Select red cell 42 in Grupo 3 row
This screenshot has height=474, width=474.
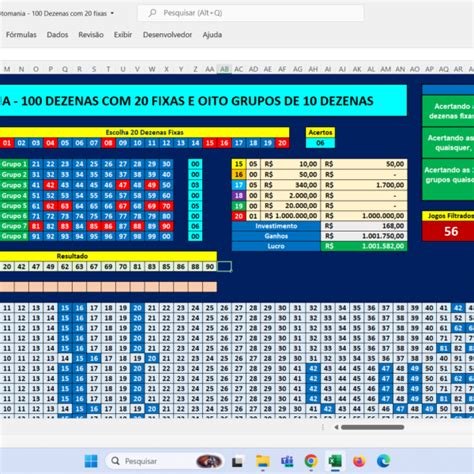[50, 185]
